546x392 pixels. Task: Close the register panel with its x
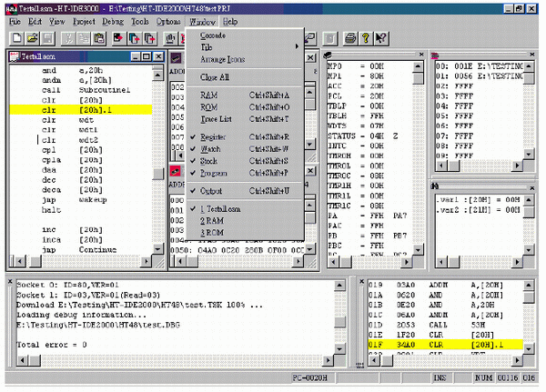[x=421, y=55]
